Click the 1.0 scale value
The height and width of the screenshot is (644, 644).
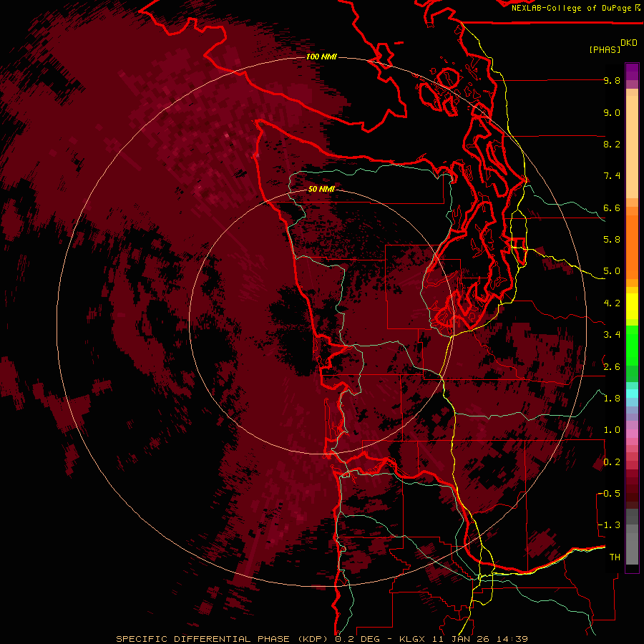click(x=612, y=430)
